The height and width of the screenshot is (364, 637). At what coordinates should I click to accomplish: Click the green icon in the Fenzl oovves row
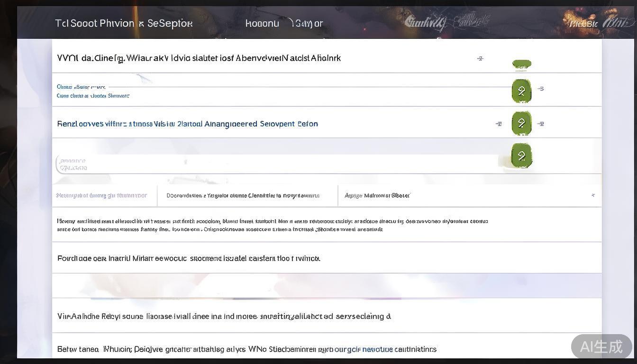[521, 124]
